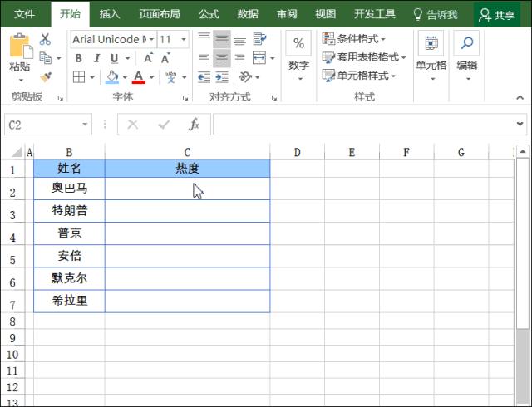Click the phonetic guide wén icon
The image size is (532, 407).
pos(171,77)
